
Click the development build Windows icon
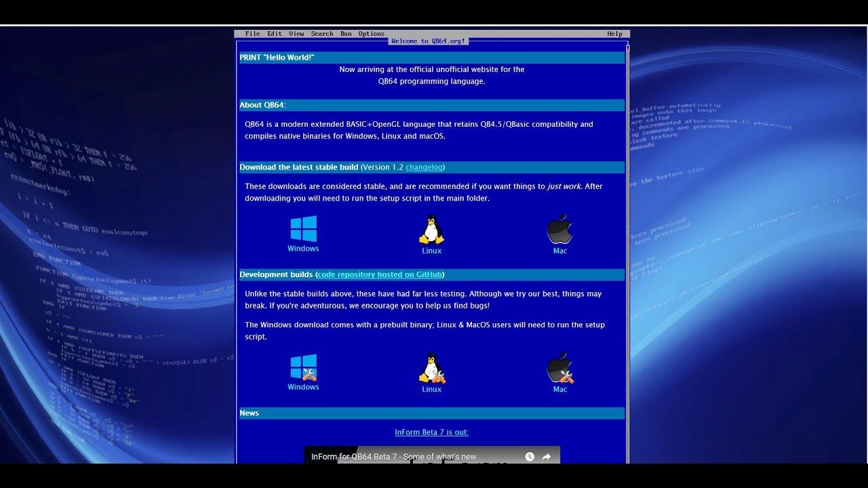[303, 367]
